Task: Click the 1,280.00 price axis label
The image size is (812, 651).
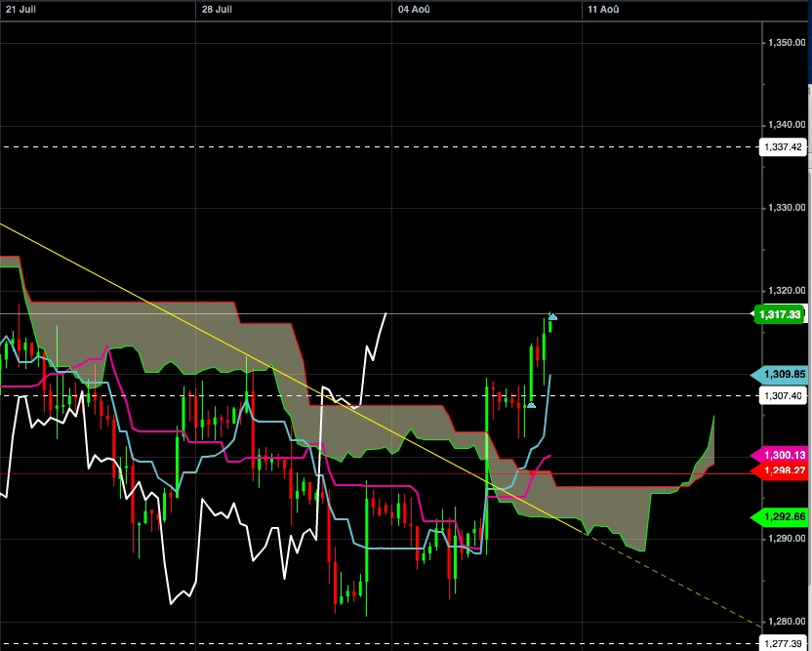Action: point(787,622)
